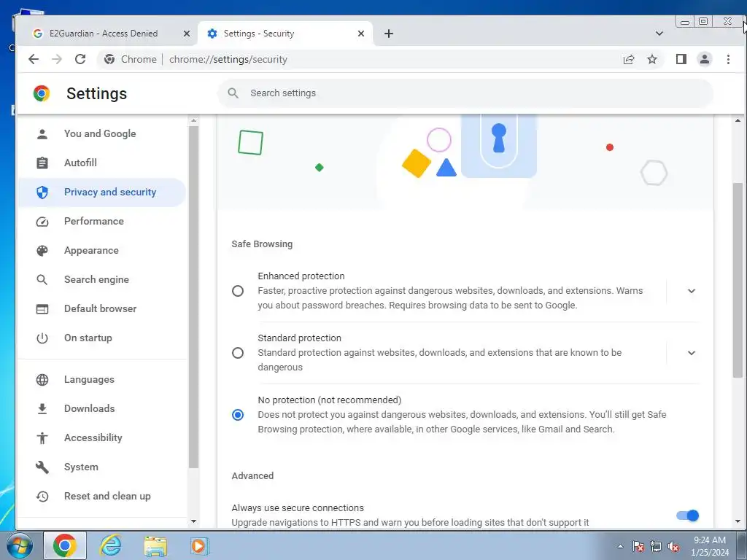Open the profile avatar menu
Image resolution: width=747 pixels, height=560 pixels.
[705, 59]
